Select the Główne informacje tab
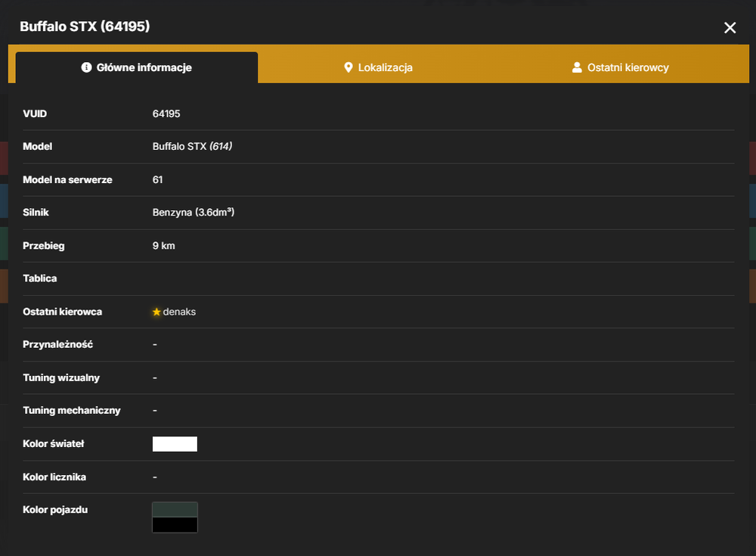This screenshot has height=556, width=756. (x=137, y=67)
